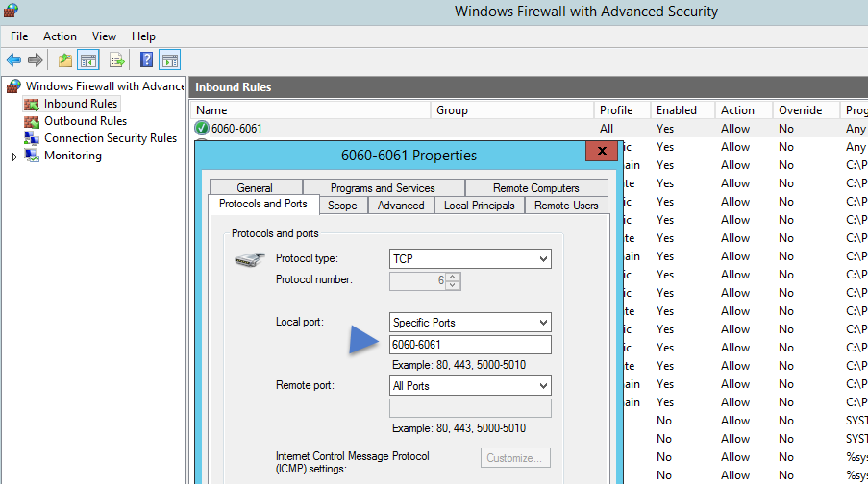Click the Windows Firewall root node icon
The image size is (868, 484).
point(13,86)
